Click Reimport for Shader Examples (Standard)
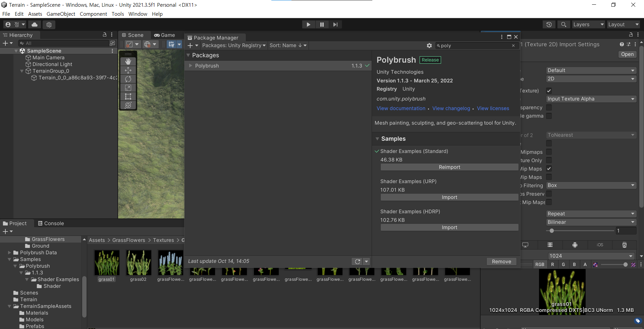This screenshot has width=644, height=329. coord(449,167)
